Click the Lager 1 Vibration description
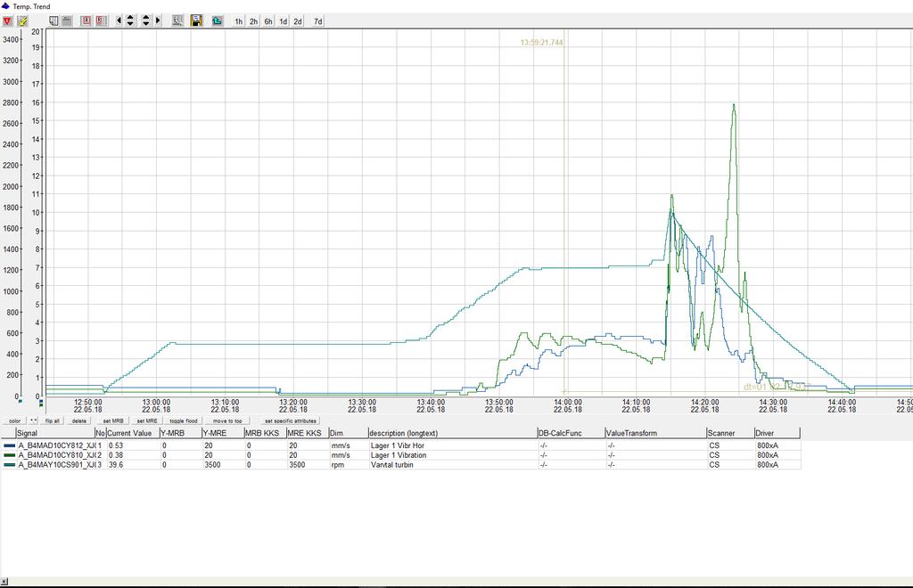Screen dimensions: 913x588 399,455
